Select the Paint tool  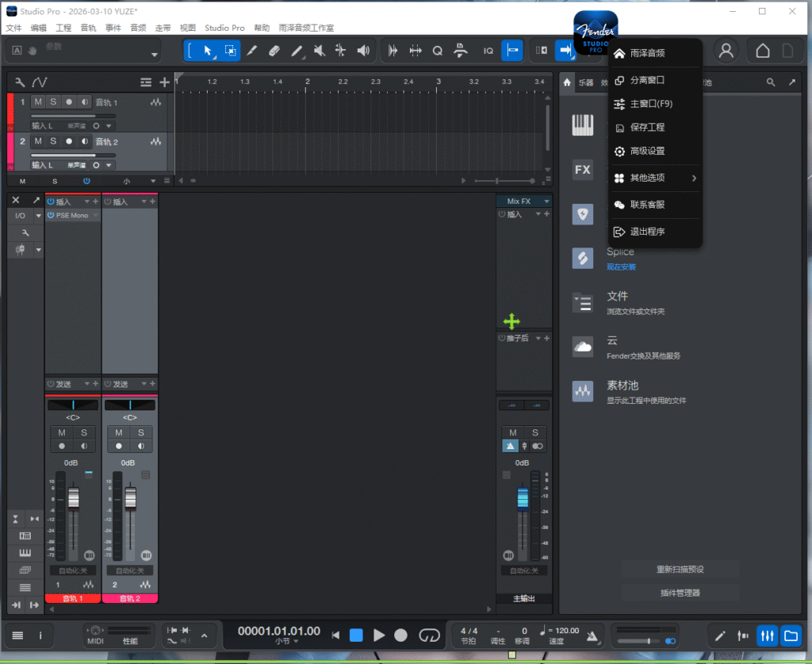click(x=297, y=50)
